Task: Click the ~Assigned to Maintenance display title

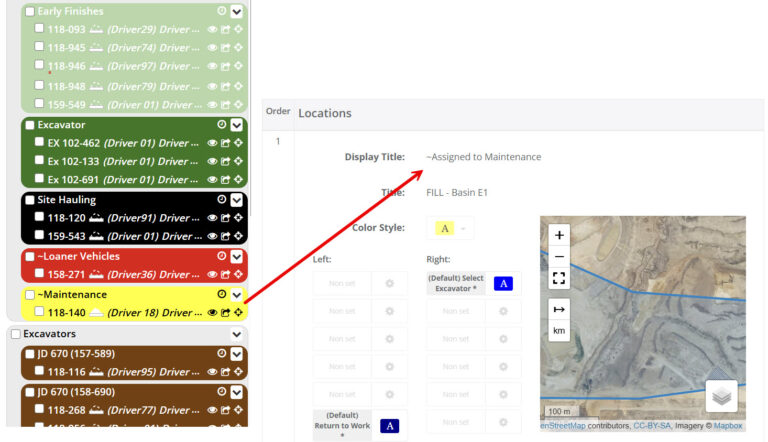Action: click(x=483, y=157)
